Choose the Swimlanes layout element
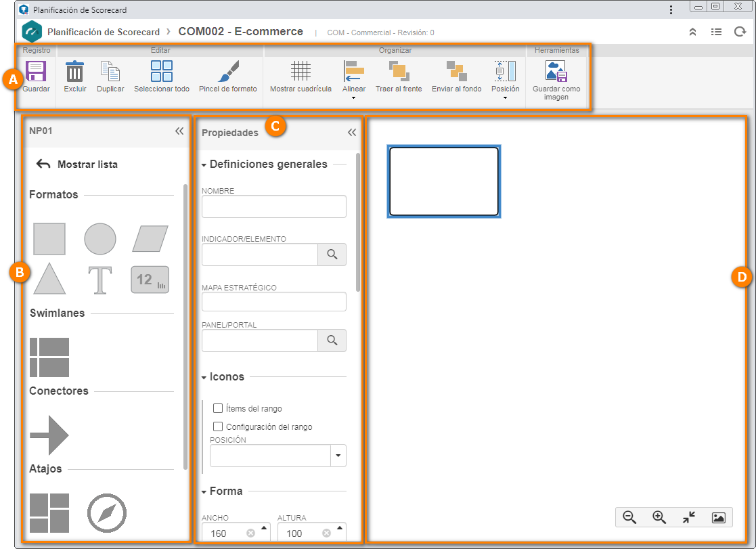 pyautogui.click(x=49, y=357)
